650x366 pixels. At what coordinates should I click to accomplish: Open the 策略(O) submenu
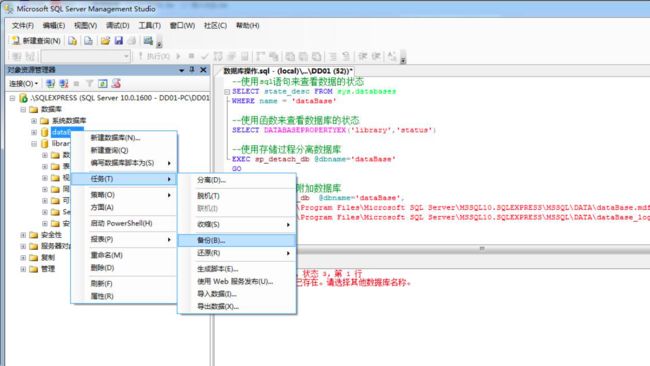tap(124, 194)
